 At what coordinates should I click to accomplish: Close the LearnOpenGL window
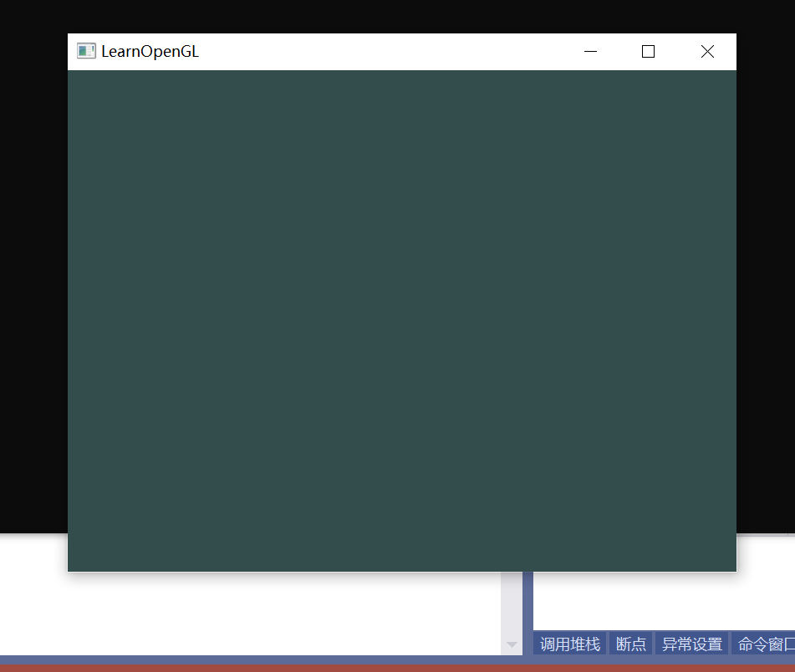pyautogui.click(x=707, y=52)
